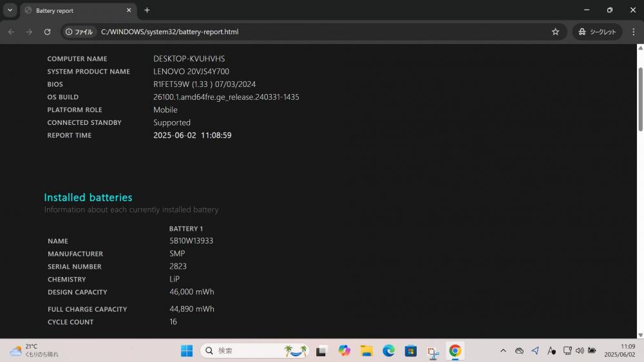Click BATTERY 1 column header
This screenshot has width=644, height=362.
tap(186, 229)
